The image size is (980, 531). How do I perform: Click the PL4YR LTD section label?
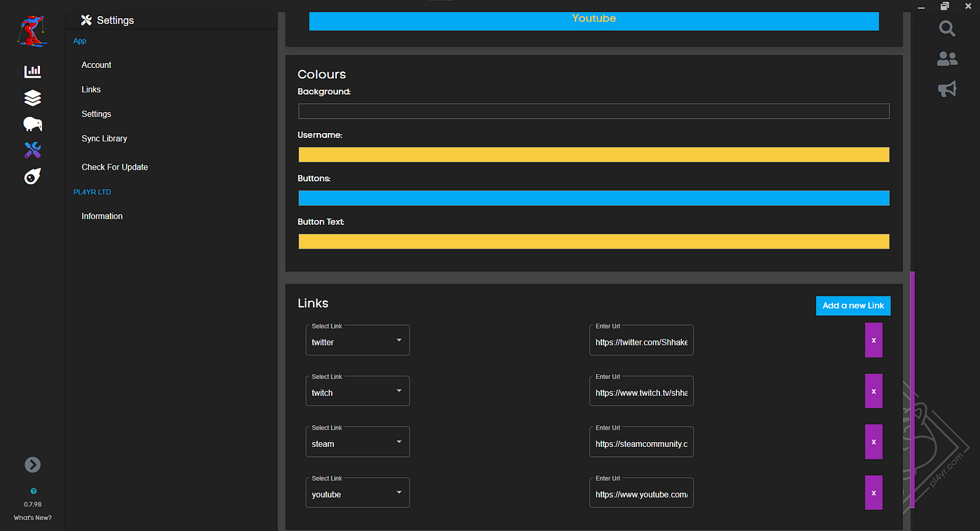92,192
